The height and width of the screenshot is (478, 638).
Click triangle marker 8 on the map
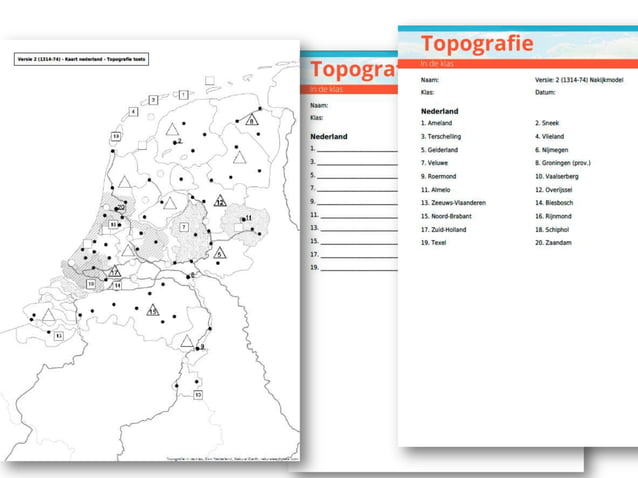tap(251, 120)
